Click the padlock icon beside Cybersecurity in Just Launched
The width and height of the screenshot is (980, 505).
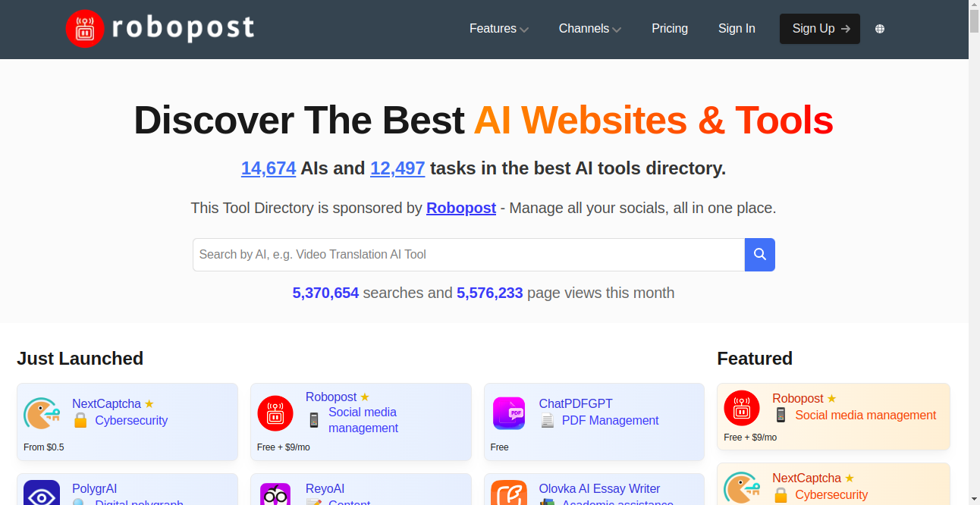80,421
